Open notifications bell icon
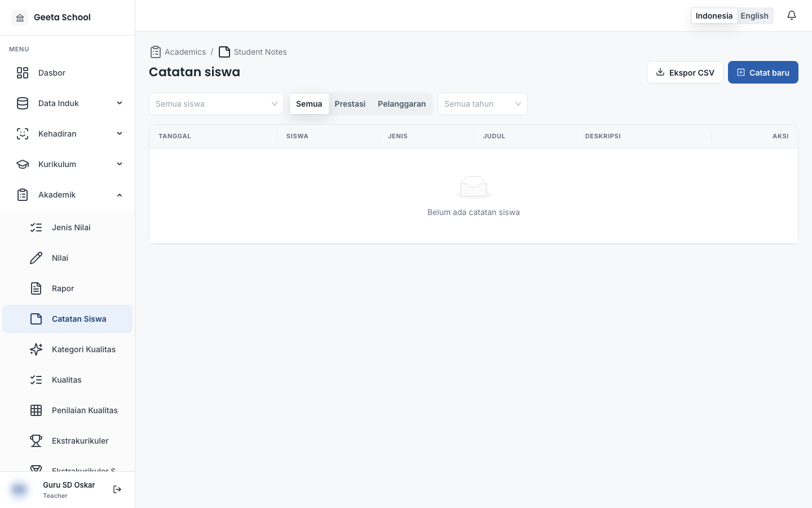This screenshot has height=508, width=812. pos(792,16)
